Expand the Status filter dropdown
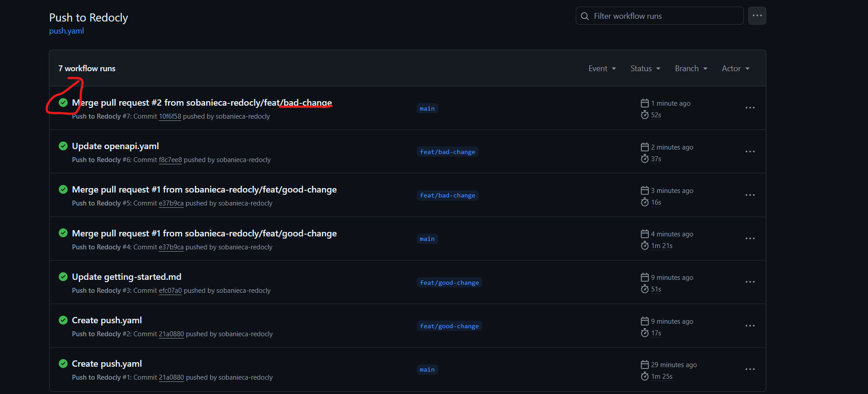 645,69
